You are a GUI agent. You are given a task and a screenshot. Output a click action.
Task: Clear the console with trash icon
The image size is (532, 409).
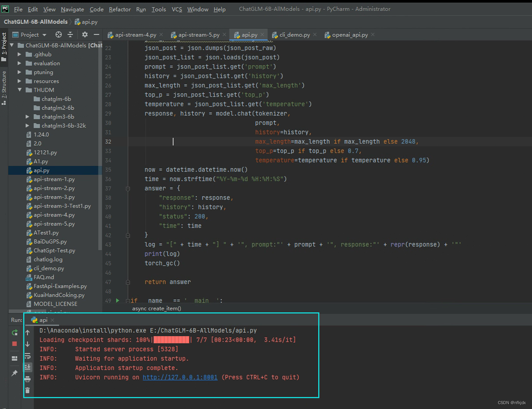coord(27,390)
